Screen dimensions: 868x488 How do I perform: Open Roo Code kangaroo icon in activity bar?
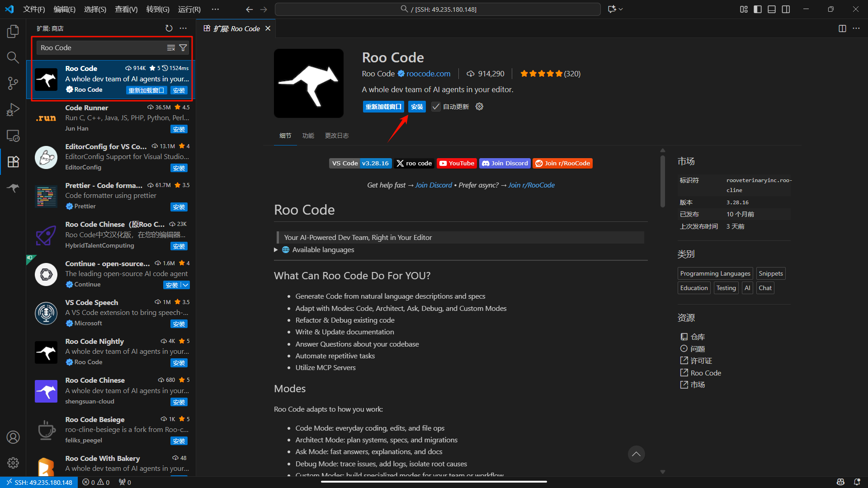pyautogui.click(x=13, y=188)
